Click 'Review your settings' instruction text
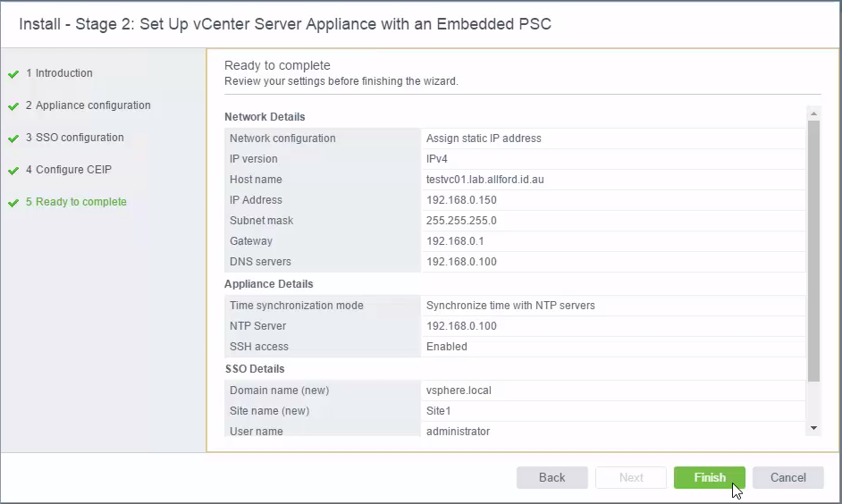The height and width of the screenshot is (504, 842). coord(341,81)
